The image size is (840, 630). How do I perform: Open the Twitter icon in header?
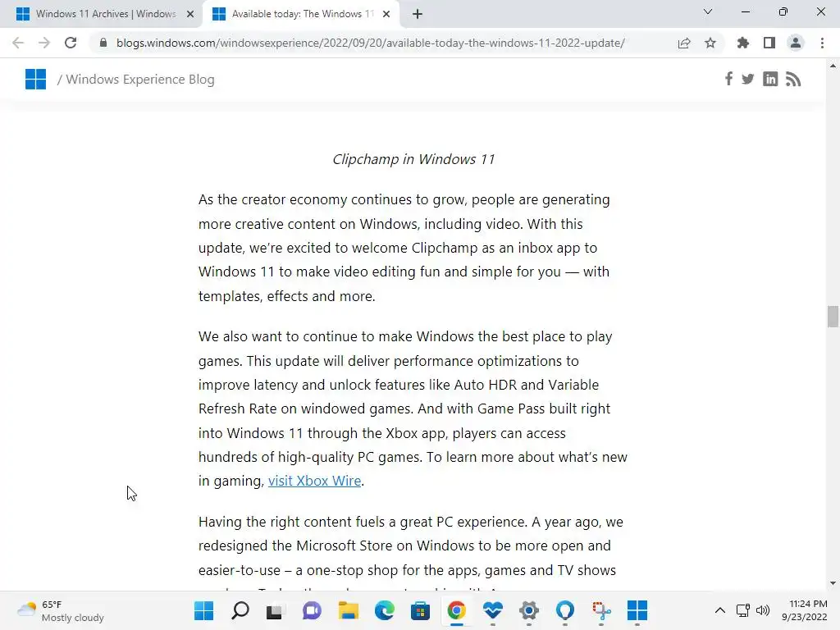[748, 80]
